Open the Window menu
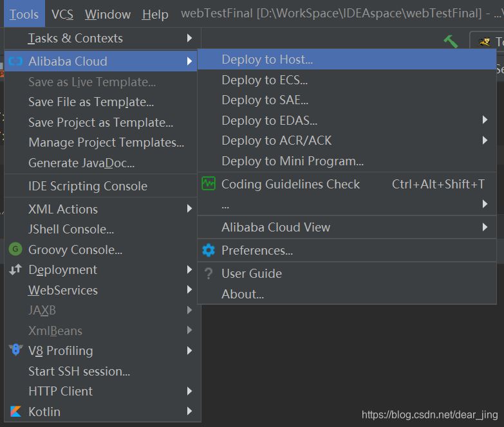This screenshot has width=504, height=427. click(x=107, y=14)
